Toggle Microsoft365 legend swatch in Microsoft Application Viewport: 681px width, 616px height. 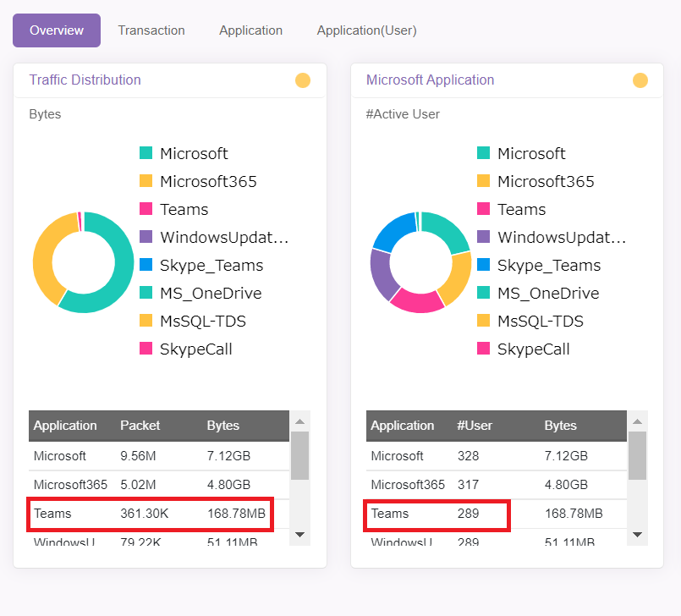[x=483, y=181]
